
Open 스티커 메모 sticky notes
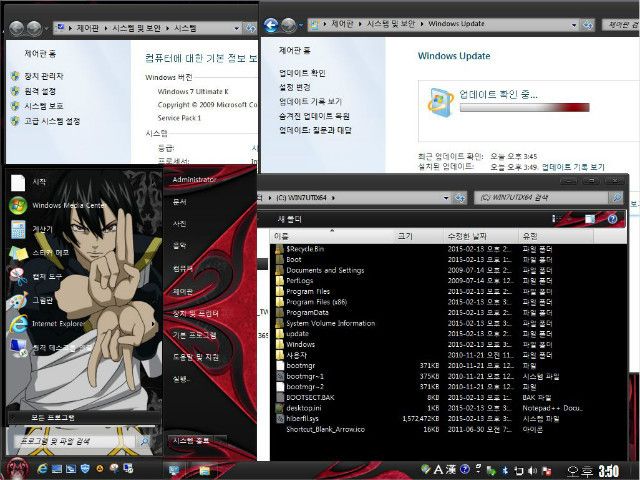(40, 253)
